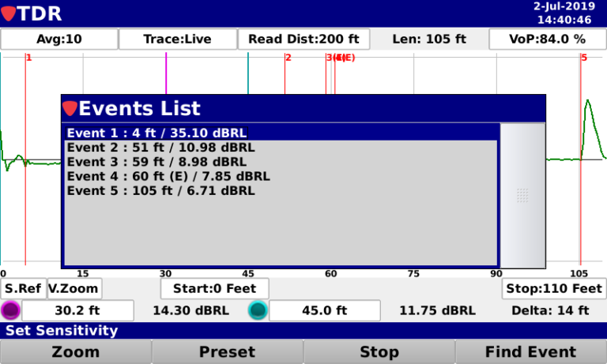Change the Read Dist:200 ft setting

[303, 39]
